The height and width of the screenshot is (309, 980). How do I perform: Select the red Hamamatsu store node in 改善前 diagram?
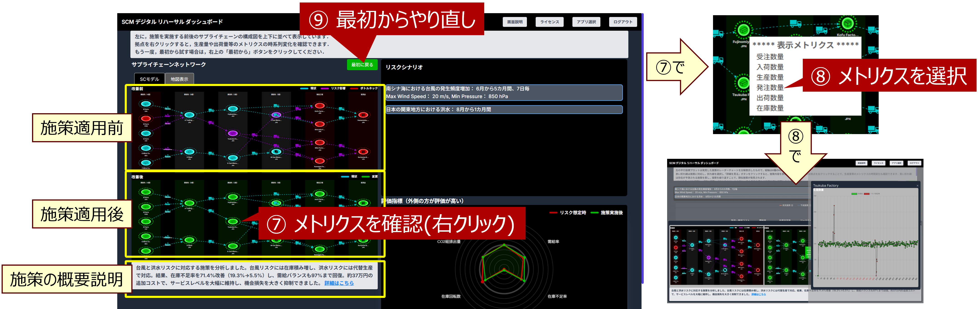point(363,115)
